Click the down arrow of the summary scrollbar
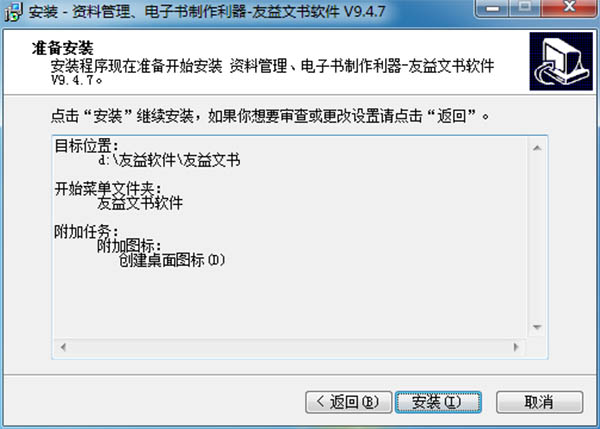 (537, 327)
